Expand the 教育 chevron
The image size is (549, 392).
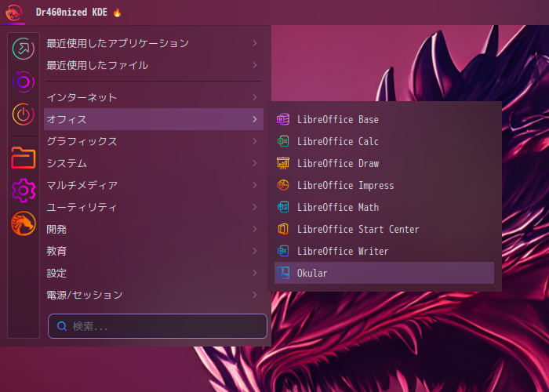point(255,251)
